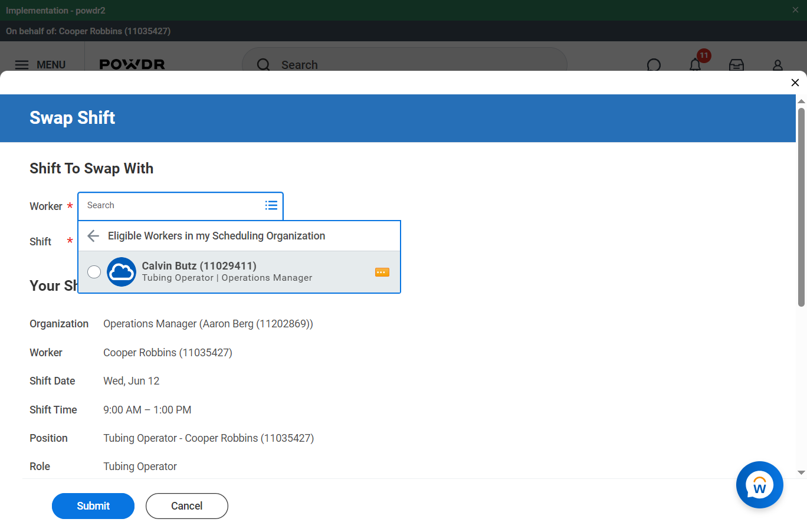807x532 pixels.
Task: Open the Workday assistant W bubble
Action: [x=759, y=485]
